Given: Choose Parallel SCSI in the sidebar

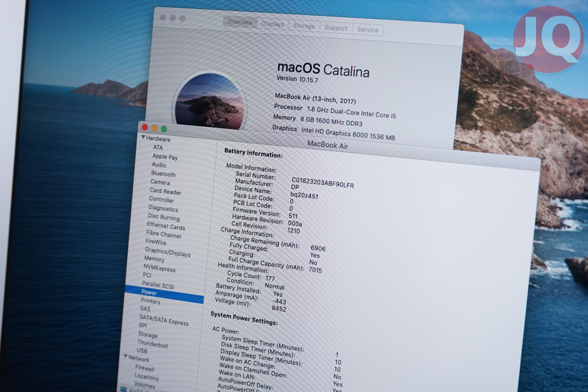Looking at the screenshot, I should click(158, 285).
